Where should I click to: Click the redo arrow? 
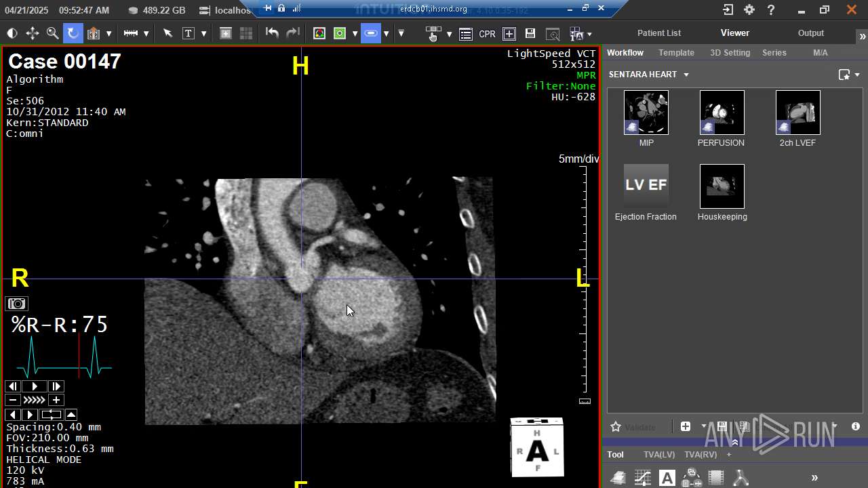[293, 33]
